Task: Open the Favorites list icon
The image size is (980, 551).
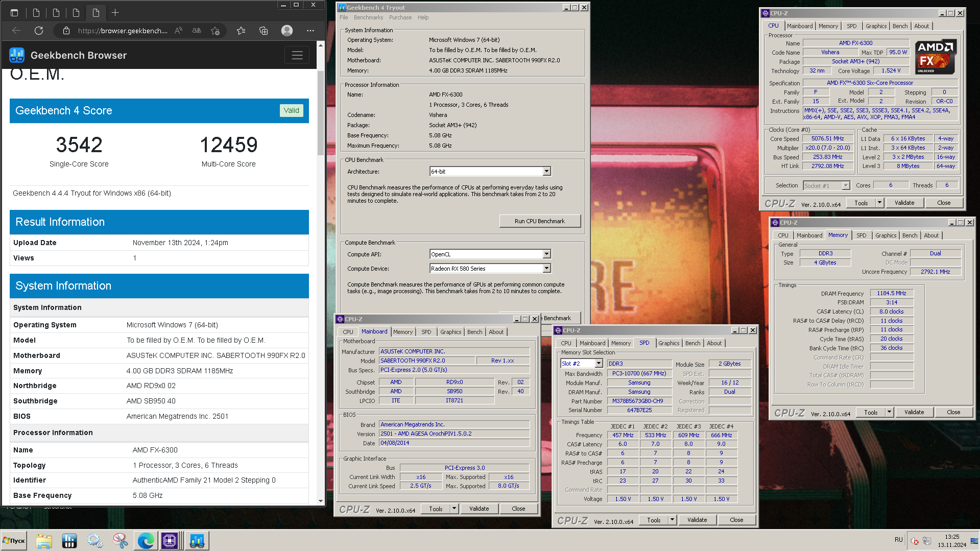Action: coord(241,31)
